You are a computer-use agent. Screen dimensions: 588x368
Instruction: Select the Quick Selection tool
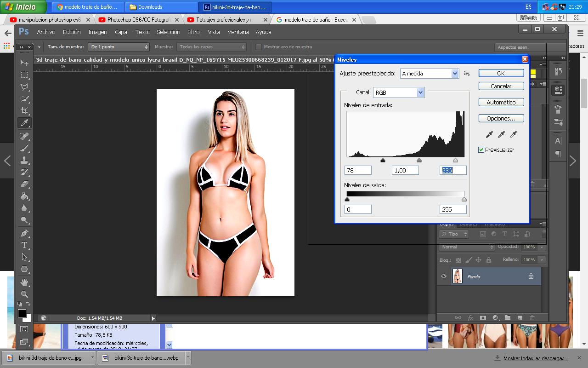pyautogui.click(x=24, y=99)
